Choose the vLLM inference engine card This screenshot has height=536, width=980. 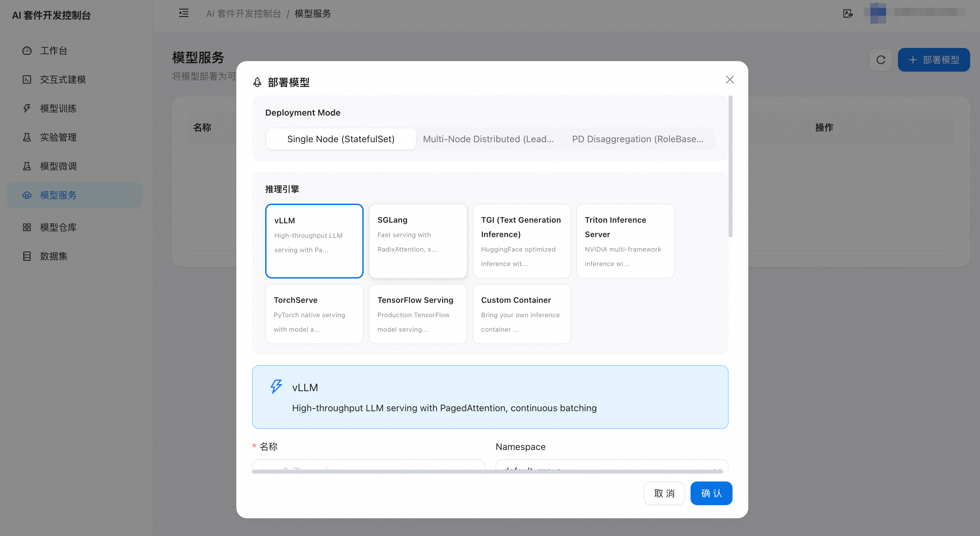click(314, 241)
